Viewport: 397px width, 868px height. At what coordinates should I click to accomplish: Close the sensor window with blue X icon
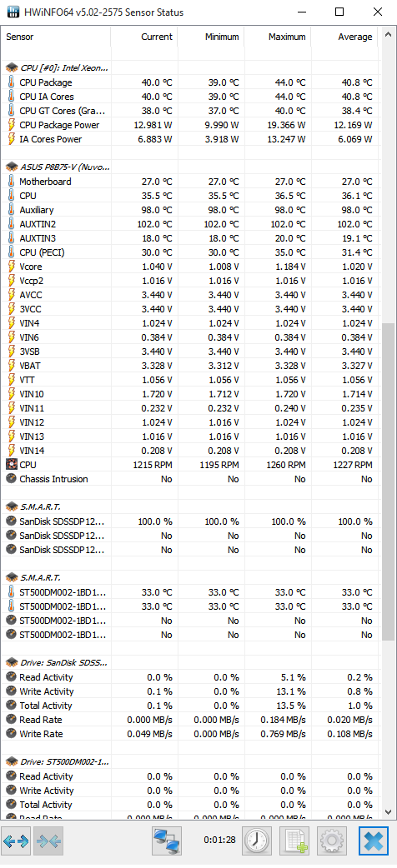[x=373, y=841]
